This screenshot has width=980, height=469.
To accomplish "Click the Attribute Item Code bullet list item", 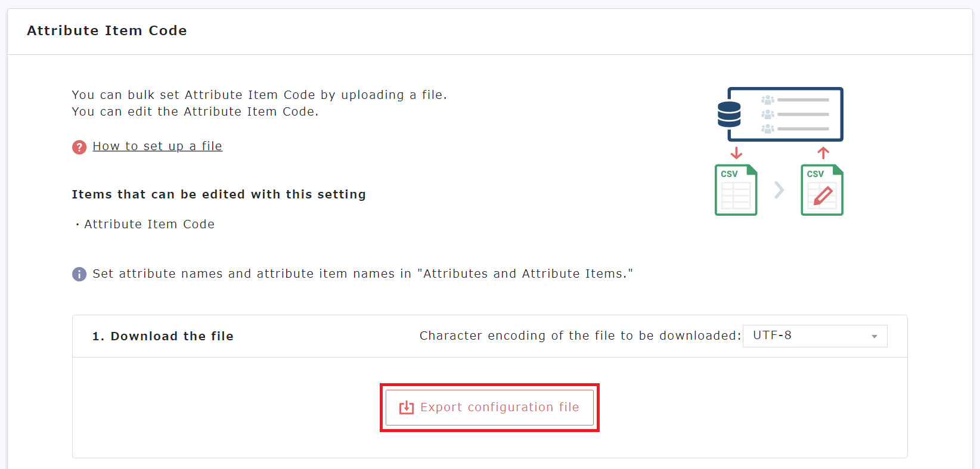I will (149, 225).
